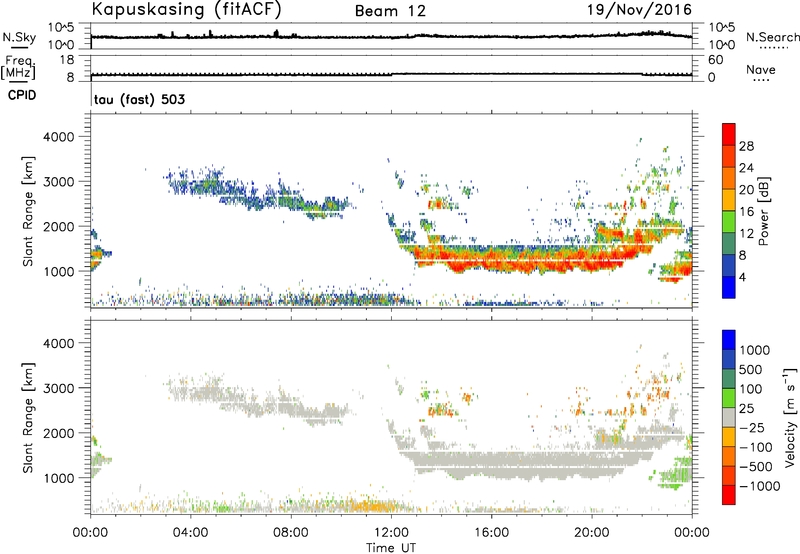The width and height of the screenshot is (800, 554).
Task: Select the 'Freq. [MHz]' axis label
Action: [18, 67]
